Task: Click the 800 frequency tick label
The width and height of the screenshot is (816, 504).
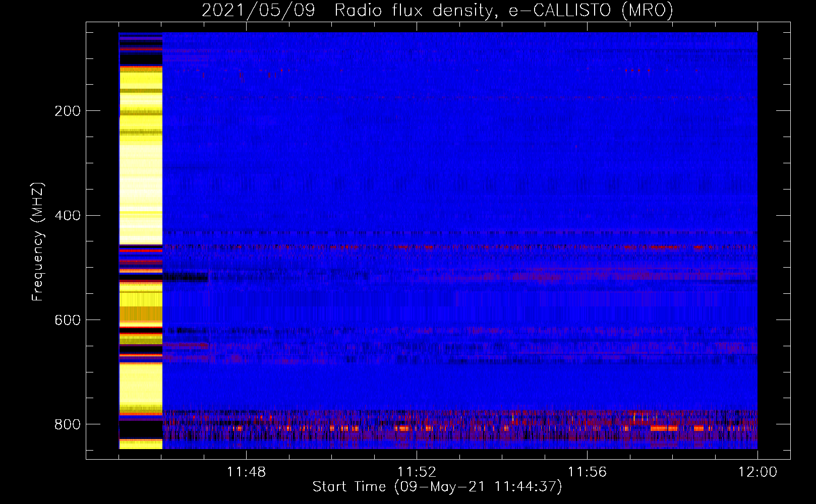Action: click(67, 424)
